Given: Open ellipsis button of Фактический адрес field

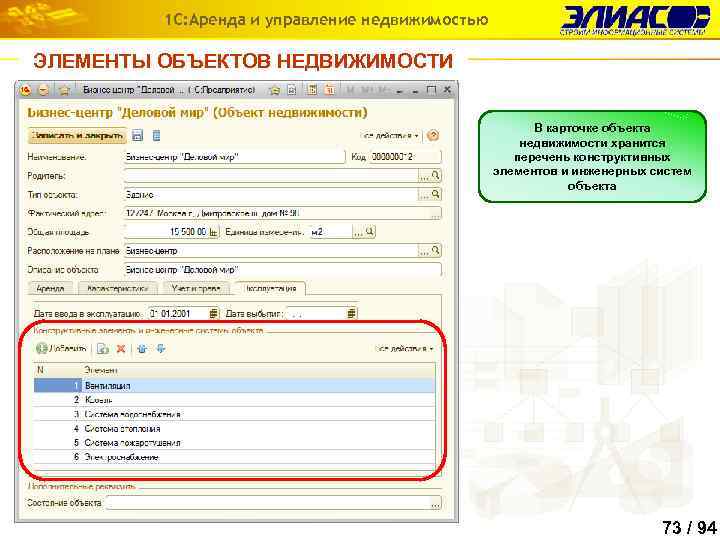Looking at the screenshot, I should (435, 214).
